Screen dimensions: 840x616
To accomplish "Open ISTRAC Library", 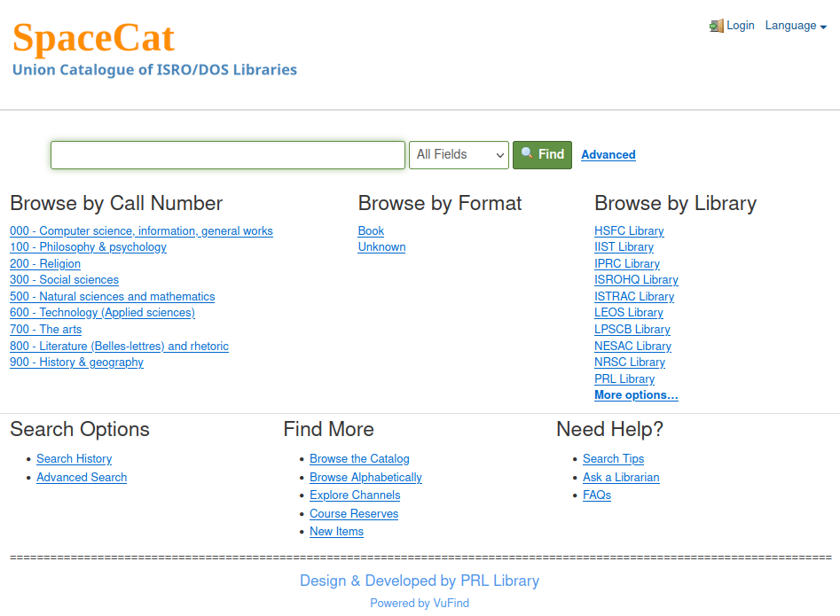I will (x=634, y=296).
